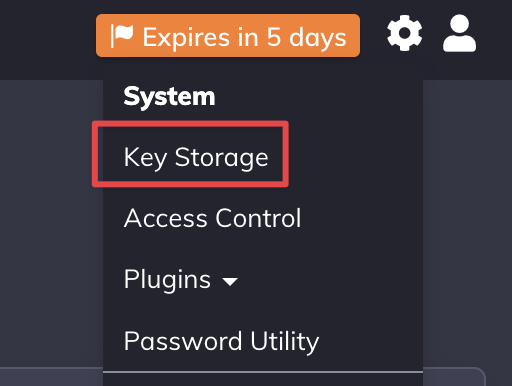Open the System settings gear icon
Image resolution: width=512 pixels, height=386 pixels.
[x=405, y=33]
